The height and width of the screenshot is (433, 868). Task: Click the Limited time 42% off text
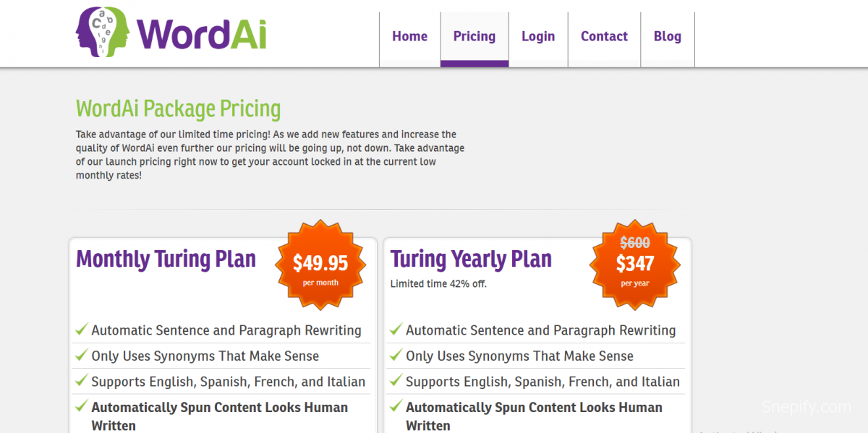[x=438, y=284]
